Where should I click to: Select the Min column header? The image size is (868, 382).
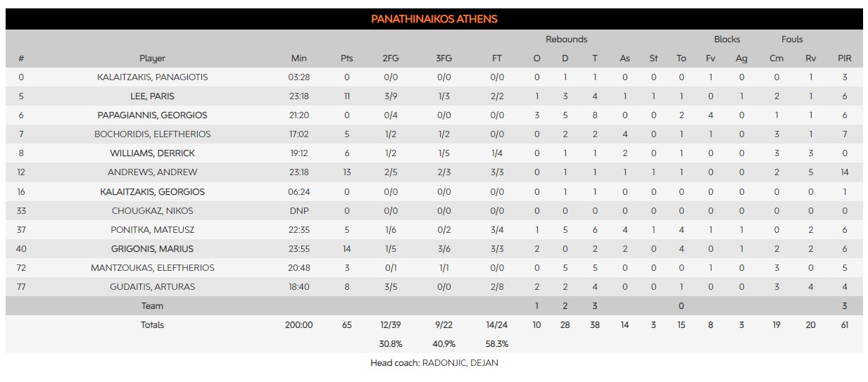pyautogui.click(x=299, y=58)
